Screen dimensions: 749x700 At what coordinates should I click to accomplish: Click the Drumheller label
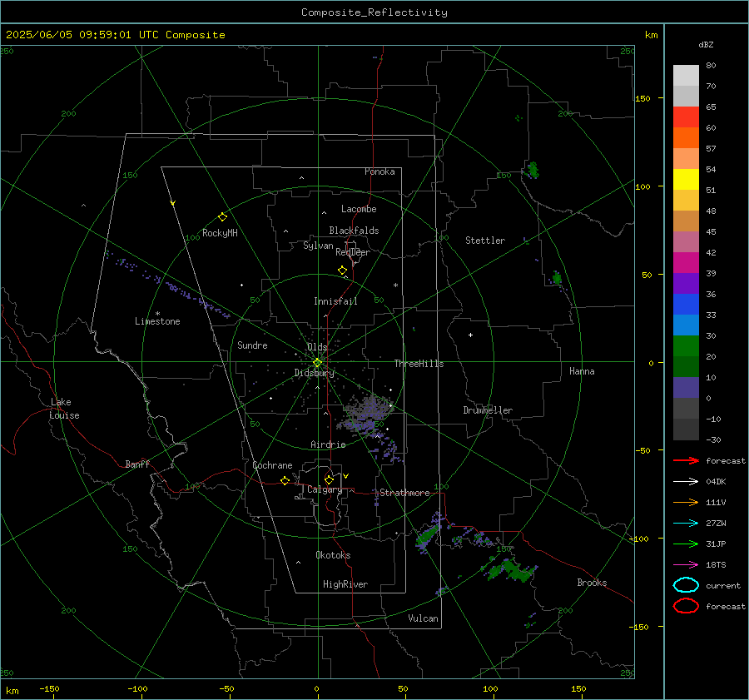(x=488, y=410)
